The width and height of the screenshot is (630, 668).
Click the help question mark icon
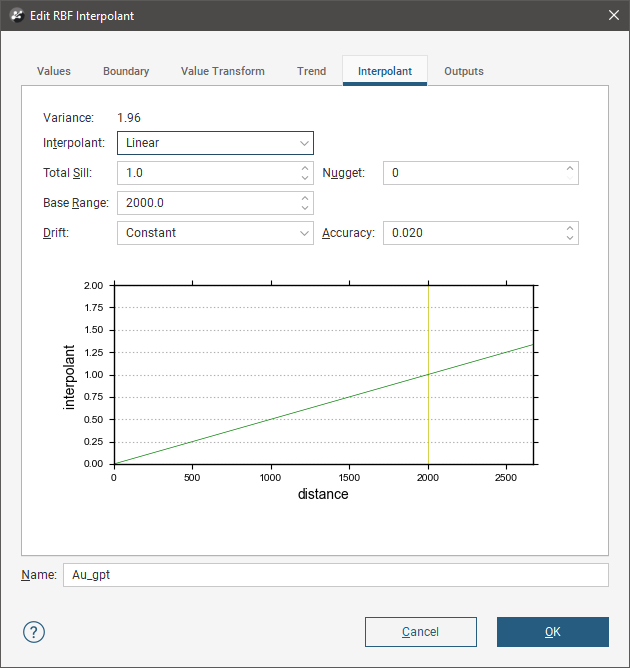34,632
